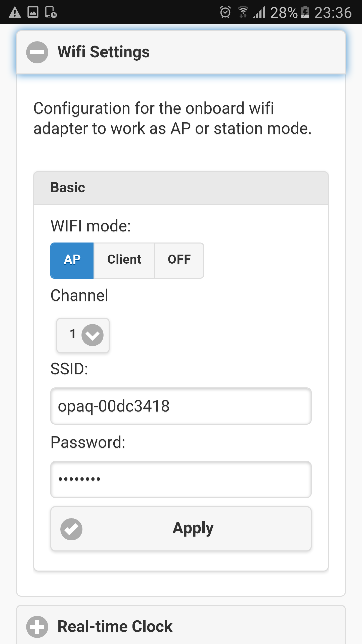Tap the warning triangle notification icon
Viewport: 362px width, 644px height.
[x=15, y=13]
